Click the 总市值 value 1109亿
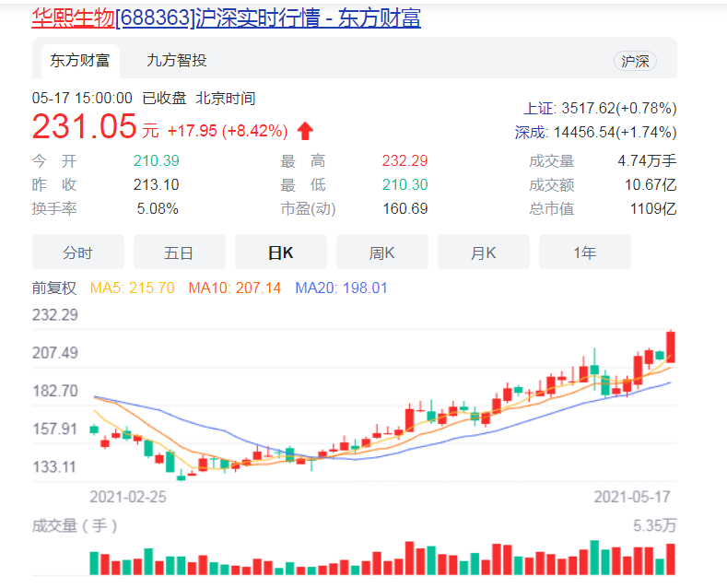The height and width of the screenshot is (588, 727). pos(653,208)
